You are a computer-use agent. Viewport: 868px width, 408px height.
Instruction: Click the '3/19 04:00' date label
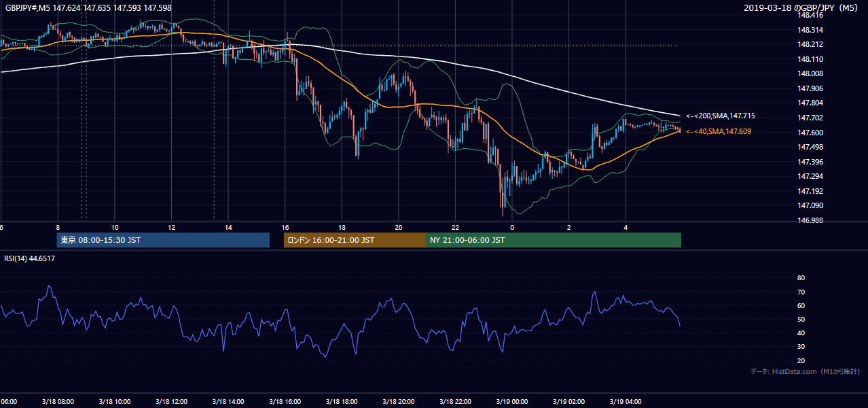(626, 401)
